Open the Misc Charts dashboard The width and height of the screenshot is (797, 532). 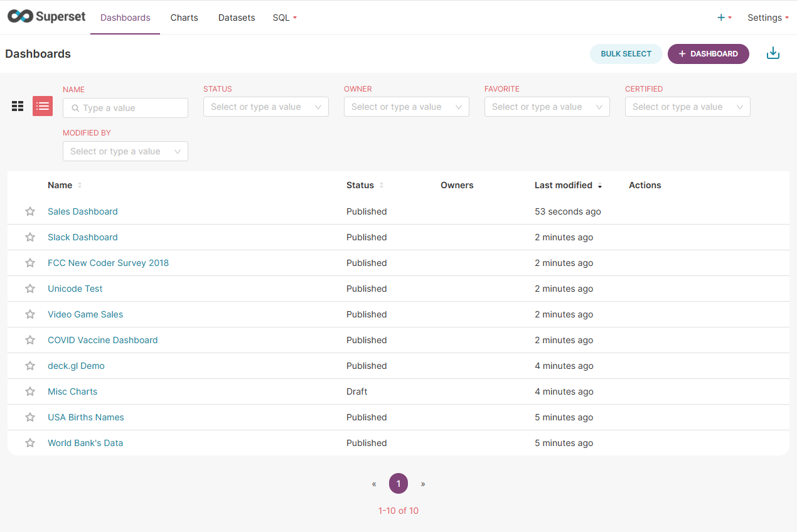73,391
